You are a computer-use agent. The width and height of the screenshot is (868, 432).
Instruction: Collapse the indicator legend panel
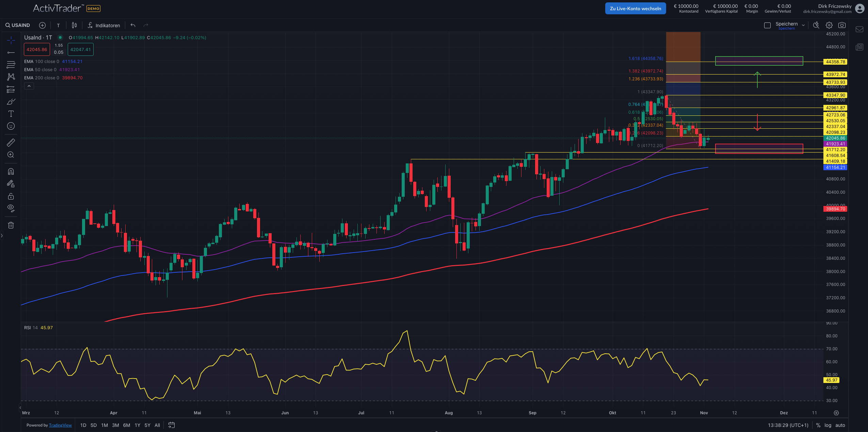tap(29, 86)
